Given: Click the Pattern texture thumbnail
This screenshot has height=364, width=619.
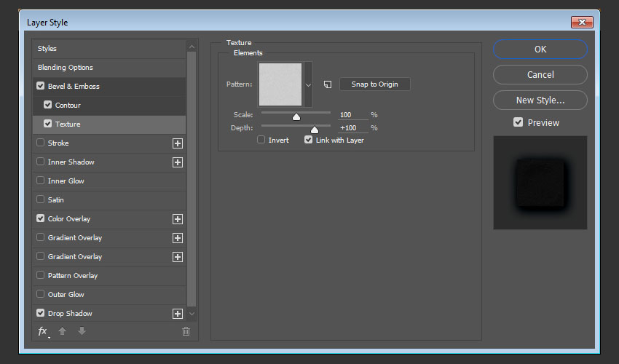Looking at the screenshot, I should point(280,84).
